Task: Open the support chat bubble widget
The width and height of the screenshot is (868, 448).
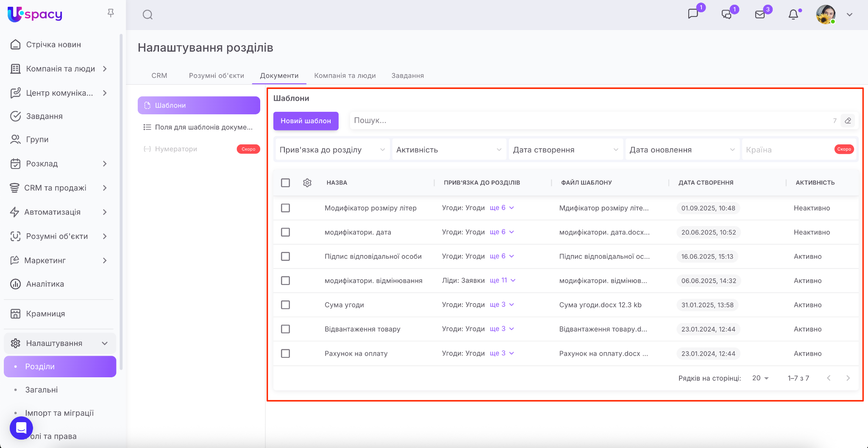Action: (x=21, y=428)
